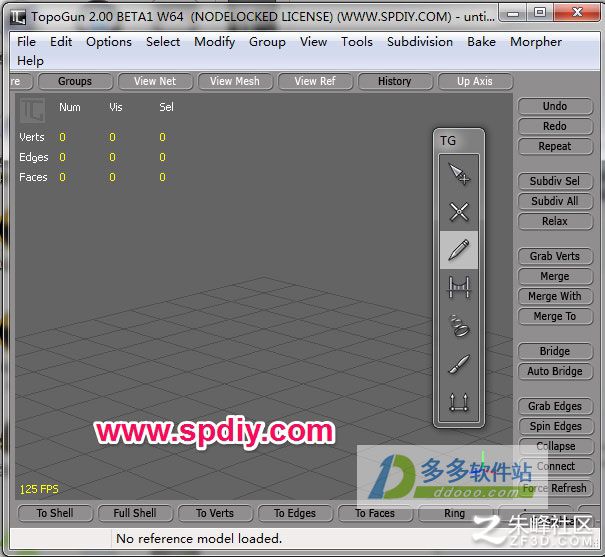Click Subdiv All button
The image size is (605, 557).
[555, 201]
